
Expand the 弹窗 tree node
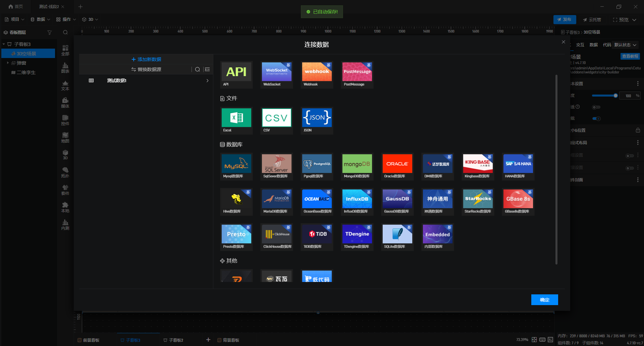click(8, 63)
